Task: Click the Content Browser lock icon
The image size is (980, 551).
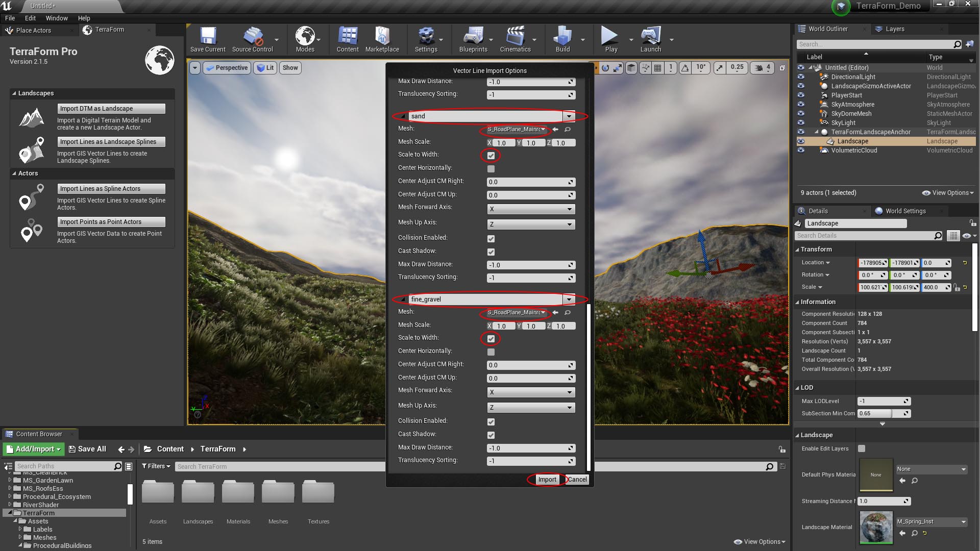Action: pyautogui.click(x=782, y=449)
